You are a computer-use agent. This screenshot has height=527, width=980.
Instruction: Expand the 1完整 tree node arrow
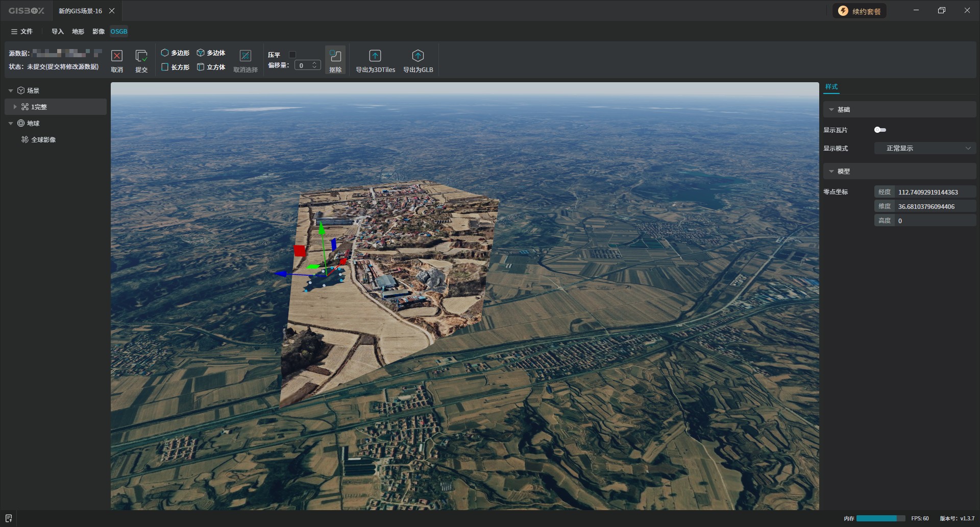(x=15, y=107)
